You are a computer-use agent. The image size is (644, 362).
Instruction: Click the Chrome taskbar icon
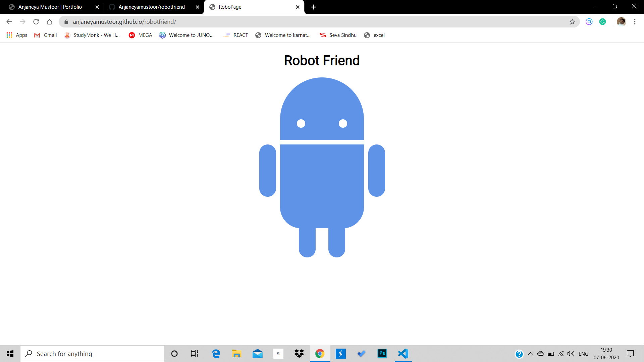pos(320,354)
